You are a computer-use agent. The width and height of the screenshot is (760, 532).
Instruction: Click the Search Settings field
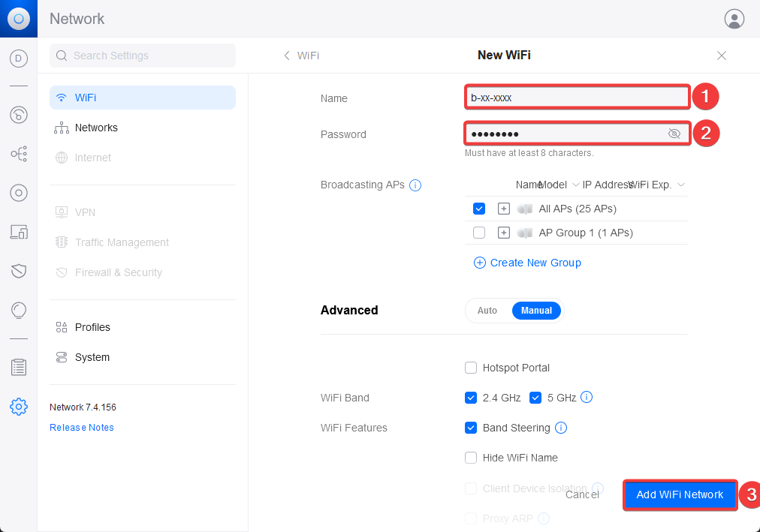click(143, 56)
